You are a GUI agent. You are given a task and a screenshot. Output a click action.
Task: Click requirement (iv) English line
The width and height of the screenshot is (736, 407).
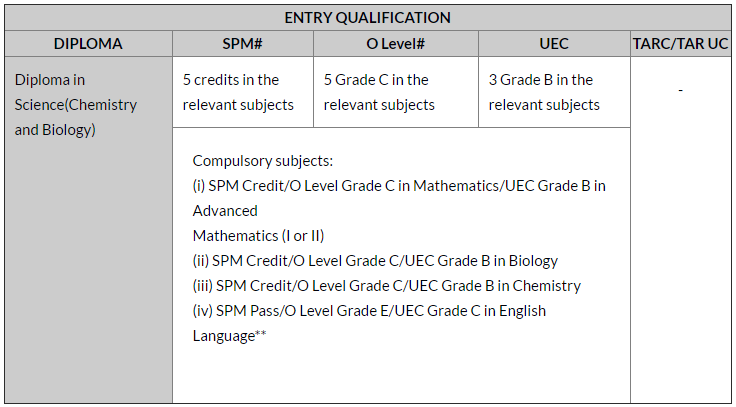[x=369, y=311]
